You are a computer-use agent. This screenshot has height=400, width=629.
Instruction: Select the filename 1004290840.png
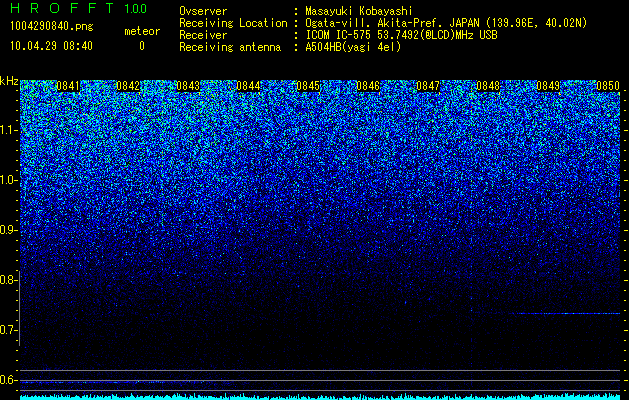coord(52,27)
